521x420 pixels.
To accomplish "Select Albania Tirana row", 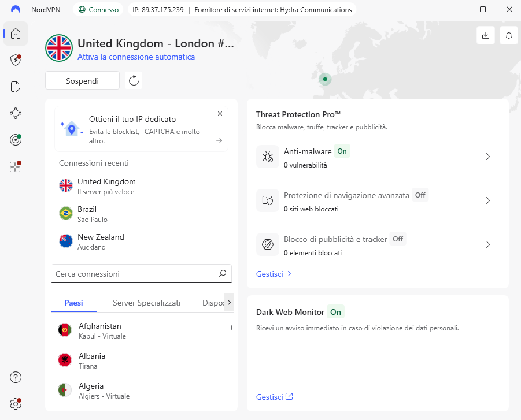I will coord(141,360).
